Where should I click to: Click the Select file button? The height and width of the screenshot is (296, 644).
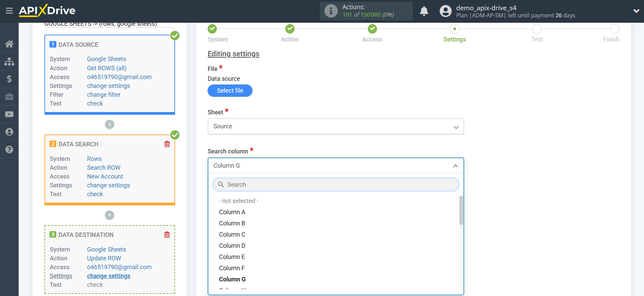(230, 91)
